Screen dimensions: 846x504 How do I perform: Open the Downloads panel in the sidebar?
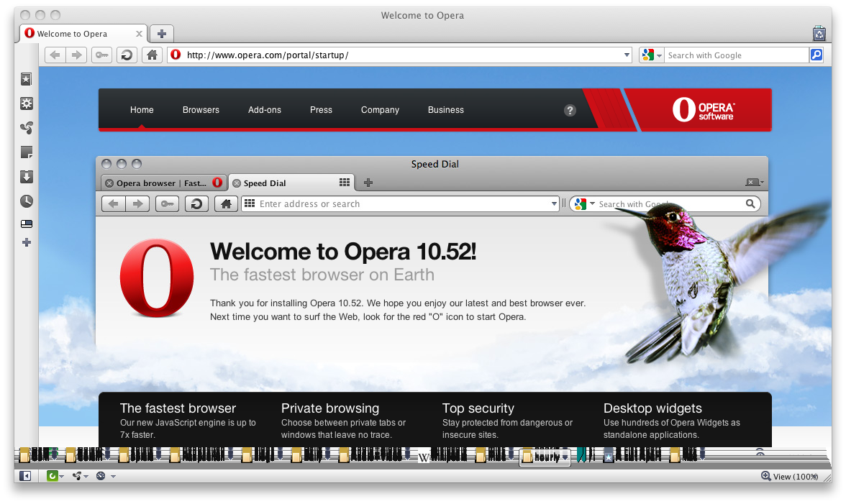pos(26,177)
